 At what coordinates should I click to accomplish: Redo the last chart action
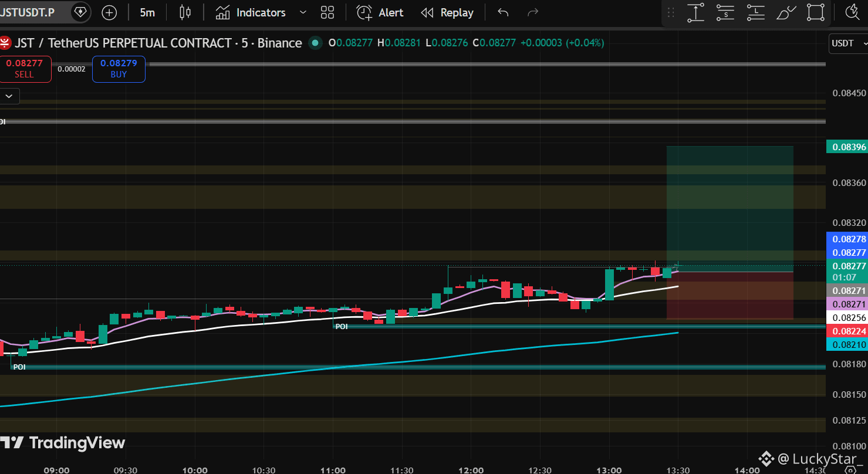click(x=533, y=12)
